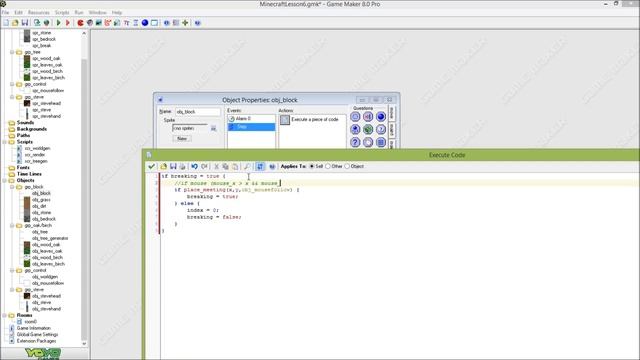Create a new game file from toolbar

pyautogui.click(x=6, y=23)
